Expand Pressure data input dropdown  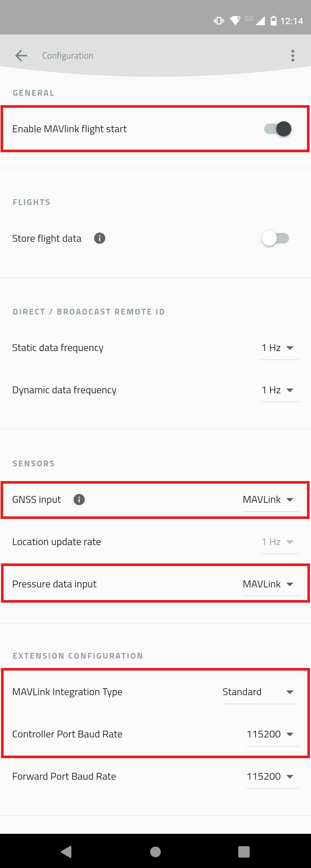coord(270,584)
